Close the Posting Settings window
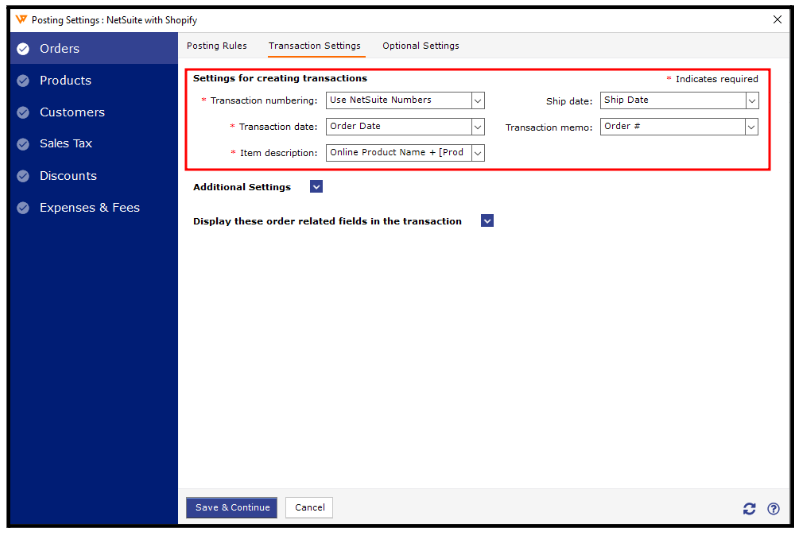Viewport: 801px width, 535px height. click(x=777, y=19)
